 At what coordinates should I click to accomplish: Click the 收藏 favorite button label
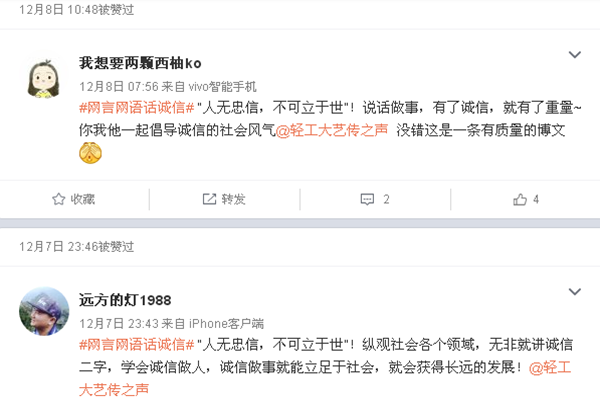point(83,199)
